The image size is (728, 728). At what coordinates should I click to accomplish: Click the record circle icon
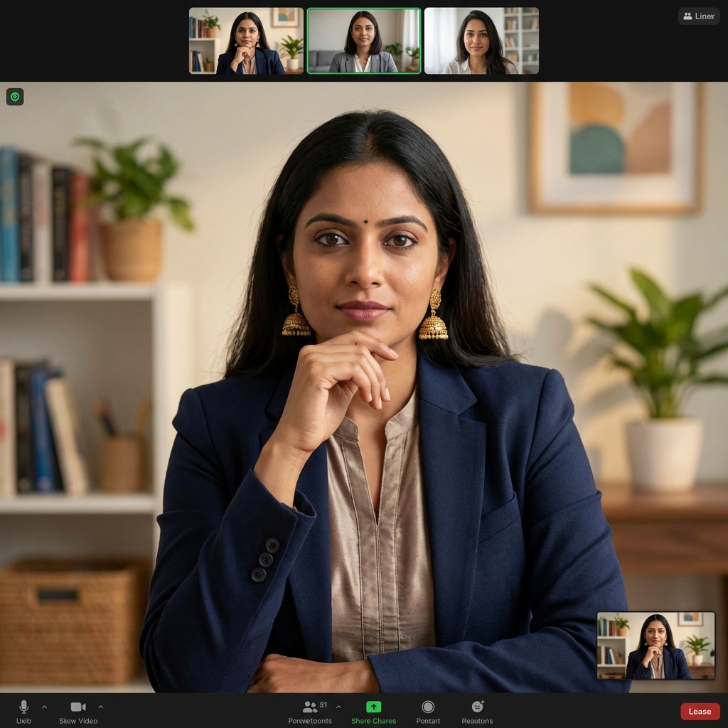point(428,707)
